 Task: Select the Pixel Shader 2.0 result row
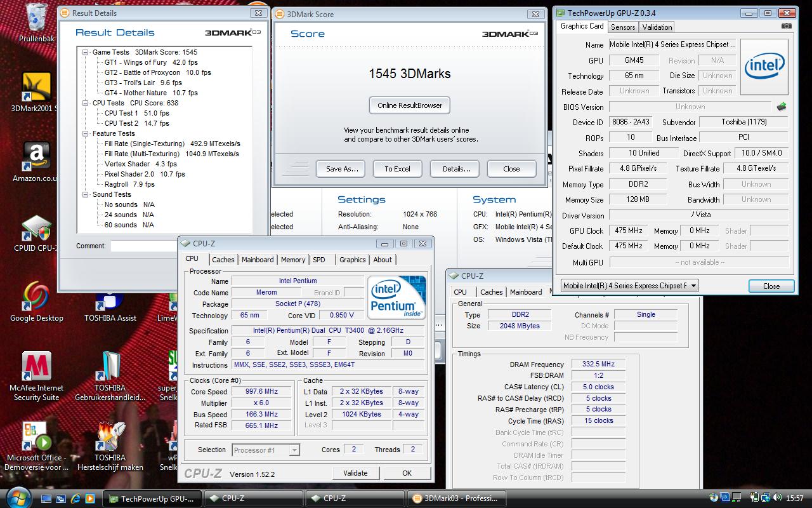point(145,174)
